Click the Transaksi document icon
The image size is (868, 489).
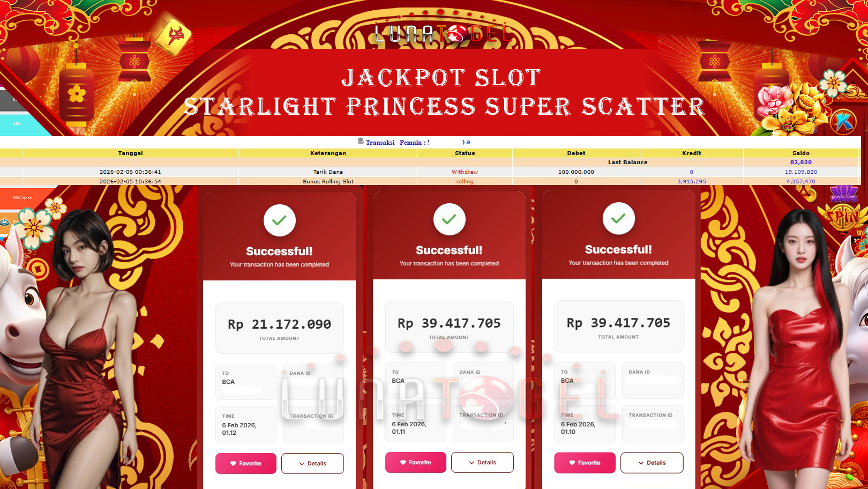pos(361,142)
